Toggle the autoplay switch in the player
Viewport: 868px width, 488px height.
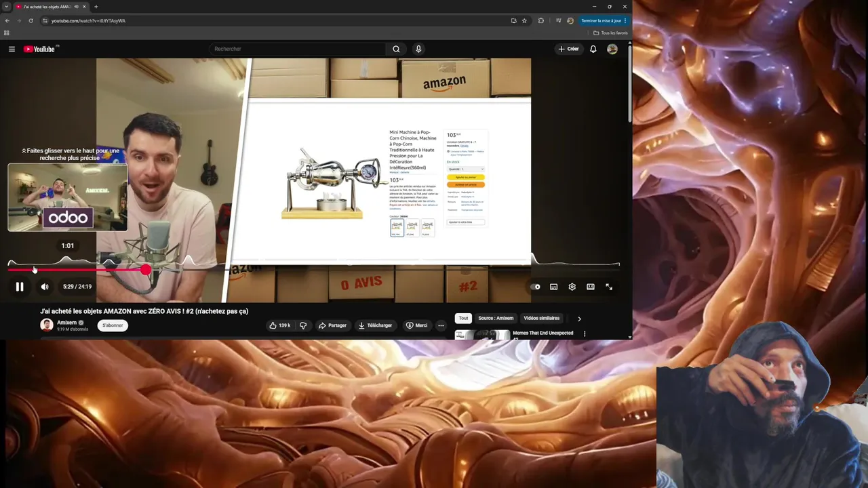click(x=535, y=287)
